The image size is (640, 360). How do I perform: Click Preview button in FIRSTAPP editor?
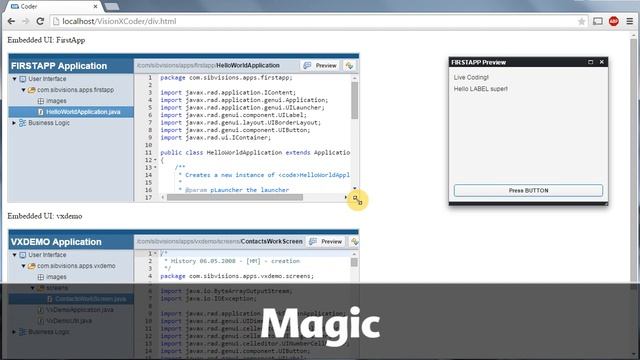(320, 65)
